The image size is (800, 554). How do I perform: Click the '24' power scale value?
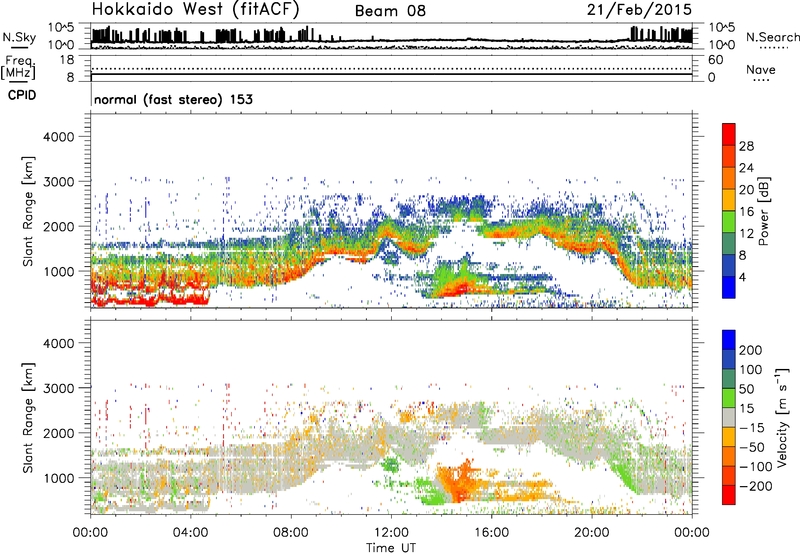(x=746, y=168)
